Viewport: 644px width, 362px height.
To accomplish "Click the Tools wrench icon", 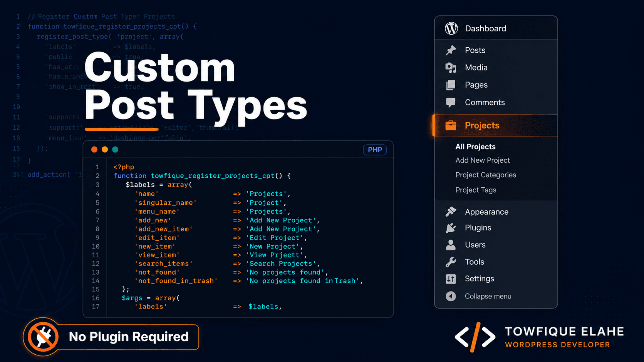I will (451, 262).
